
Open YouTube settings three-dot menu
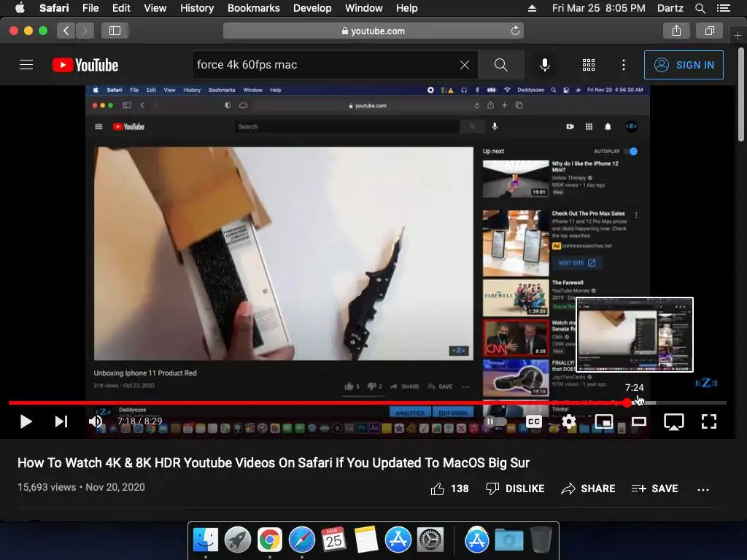click(623, 65)
